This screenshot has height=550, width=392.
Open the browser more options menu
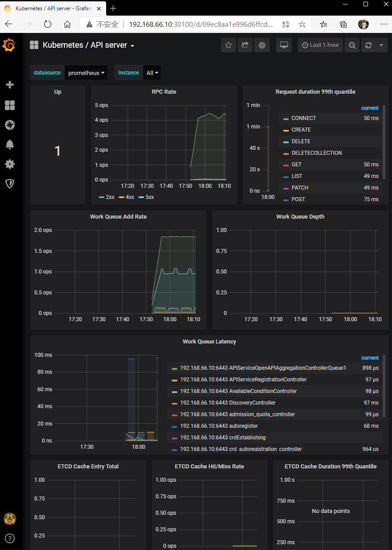click(x=384, y=24)
